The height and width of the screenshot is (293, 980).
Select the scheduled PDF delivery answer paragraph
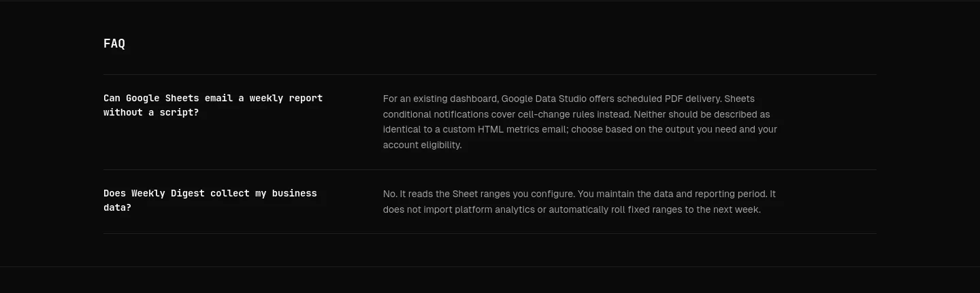(x=580, y=122)
